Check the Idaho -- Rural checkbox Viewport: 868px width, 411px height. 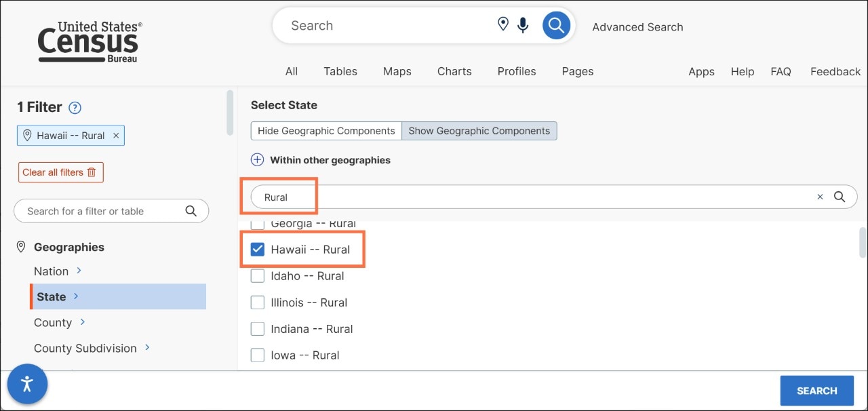pos(258,276)
